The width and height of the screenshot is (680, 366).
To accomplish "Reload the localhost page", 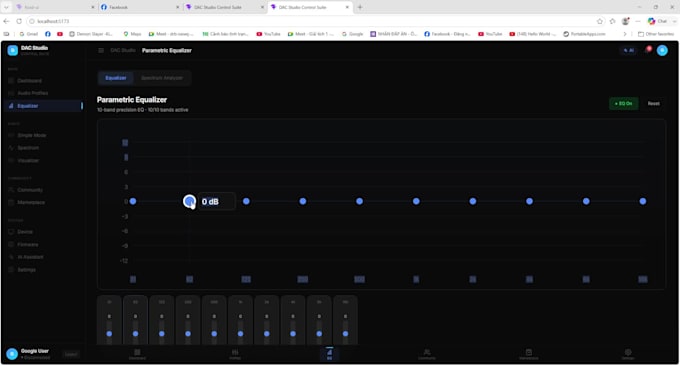I will (19, 21).
